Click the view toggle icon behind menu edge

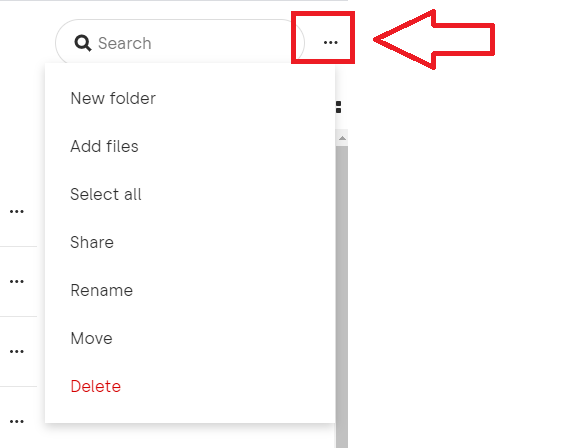coord(339,107)
